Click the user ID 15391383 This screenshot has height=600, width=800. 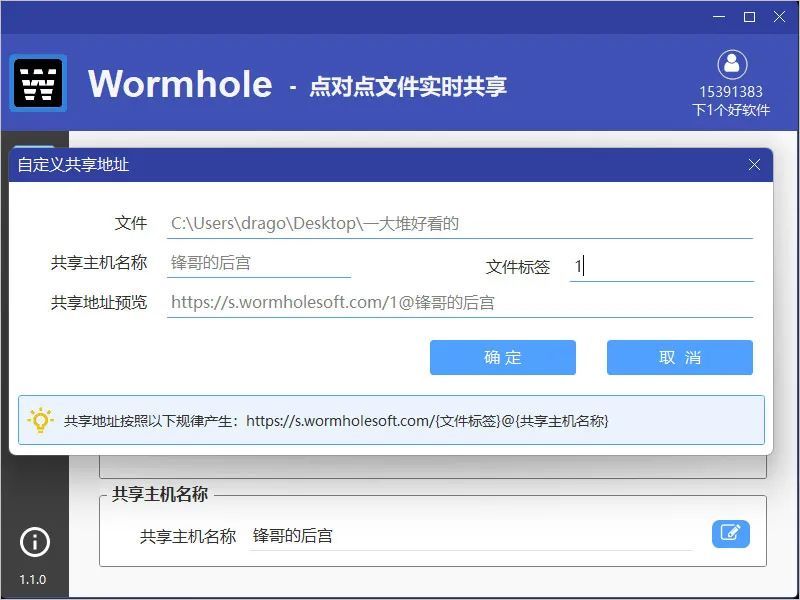[731, 92]
